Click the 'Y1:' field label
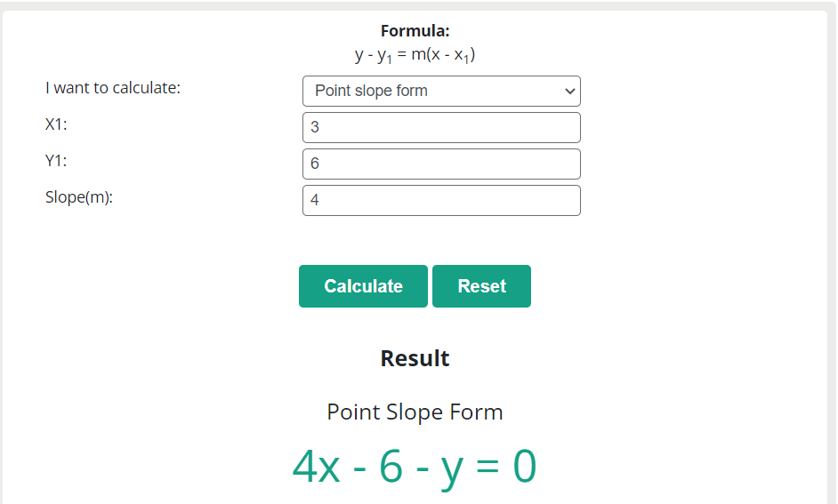Image resolution: width=838 pixels, height=504 pixels. 56,161
